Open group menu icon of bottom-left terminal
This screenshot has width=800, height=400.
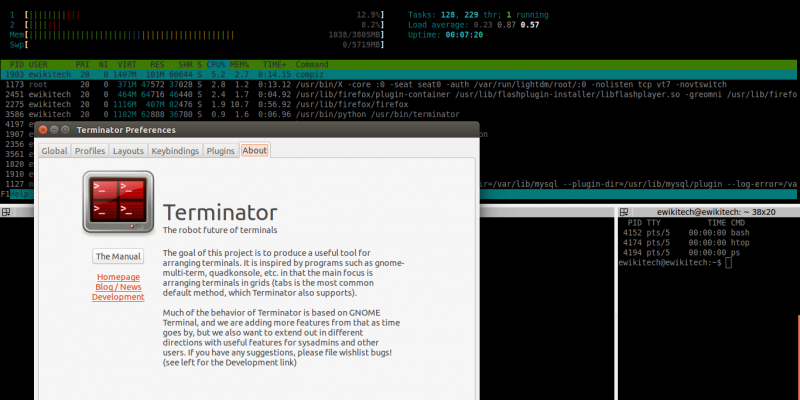coord(6,212)
